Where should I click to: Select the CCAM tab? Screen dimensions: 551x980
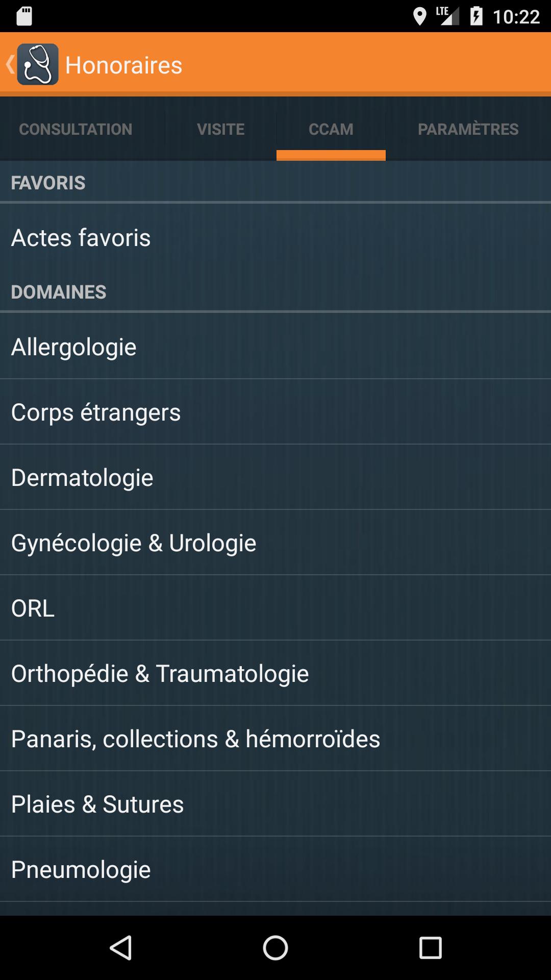point(331,129)
